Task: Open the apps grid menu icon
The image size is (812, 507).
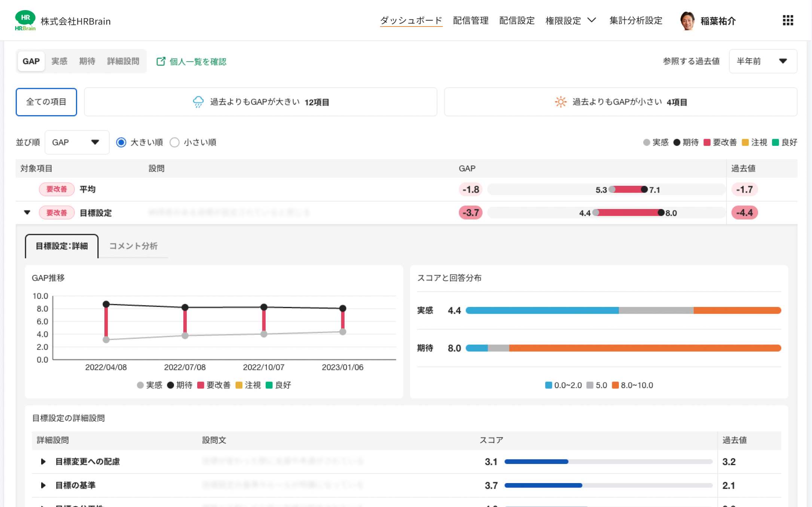Action: click(788, 21)
